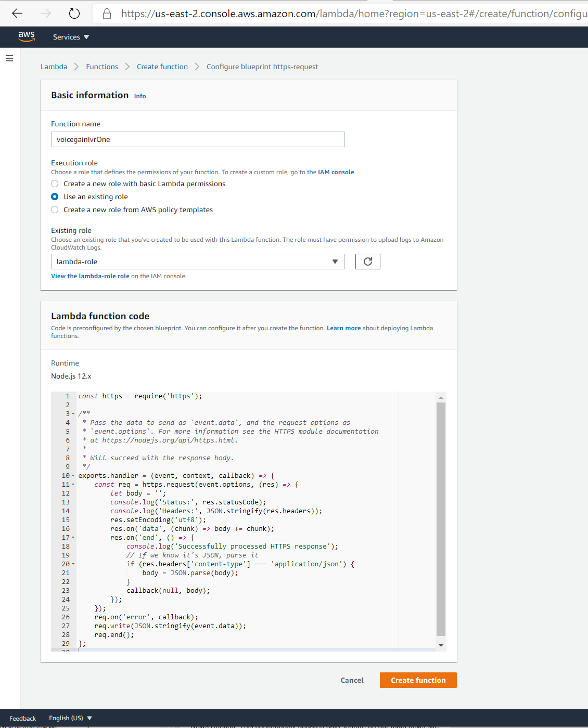Refresh the existing roles list
The height and width of the screenshot is (728, 588).
click(x=368, y=262)
